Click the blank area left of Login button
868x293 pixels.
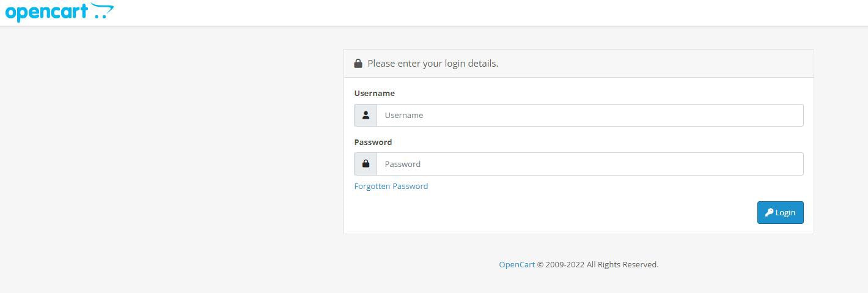pyautogui.click(x=550, y=213)
